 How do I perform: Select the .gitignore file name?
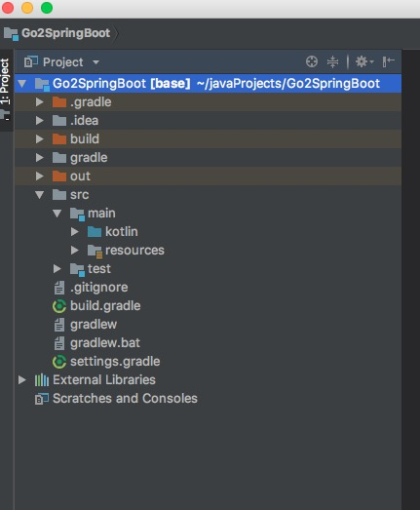pos(99,288)
